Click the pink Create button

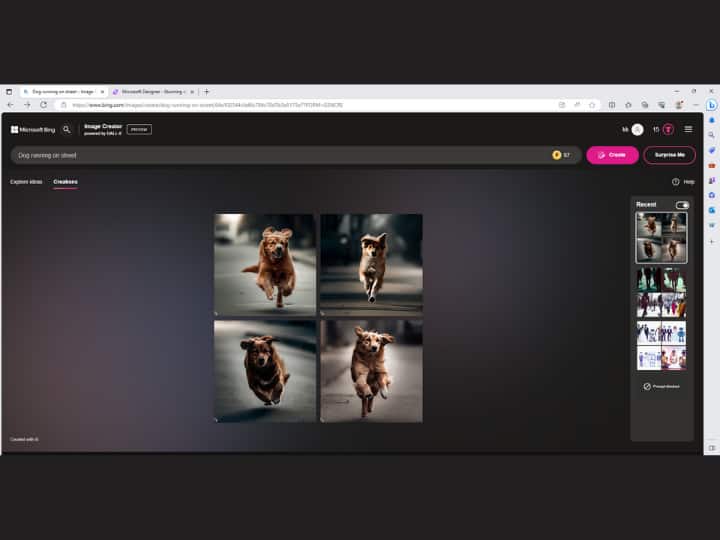coord(612,155)
